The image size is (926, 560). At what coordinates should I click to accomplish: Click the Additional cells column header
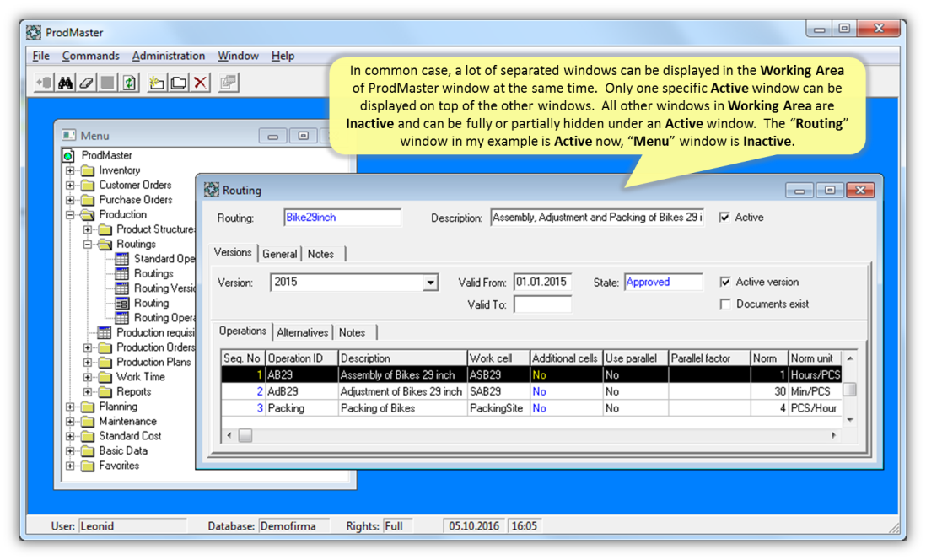click(x=567, y=358)
